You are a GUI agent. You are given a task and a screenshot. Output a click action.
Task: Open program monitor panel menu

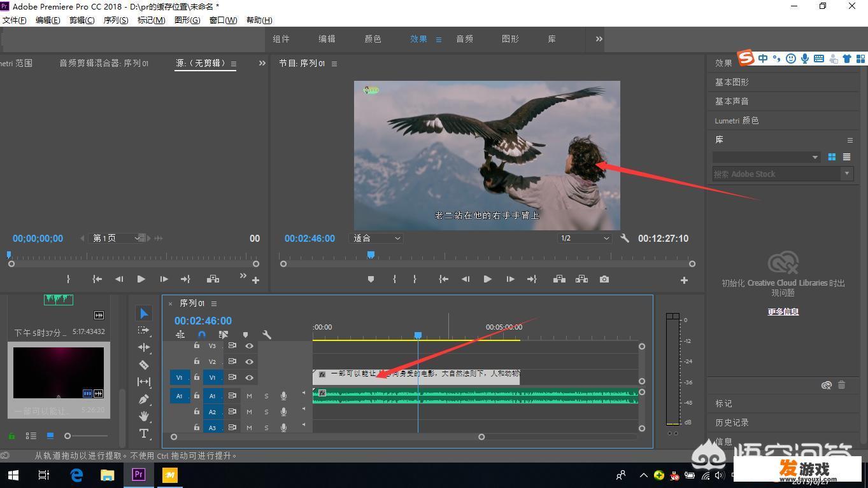[x=334, y=64]
